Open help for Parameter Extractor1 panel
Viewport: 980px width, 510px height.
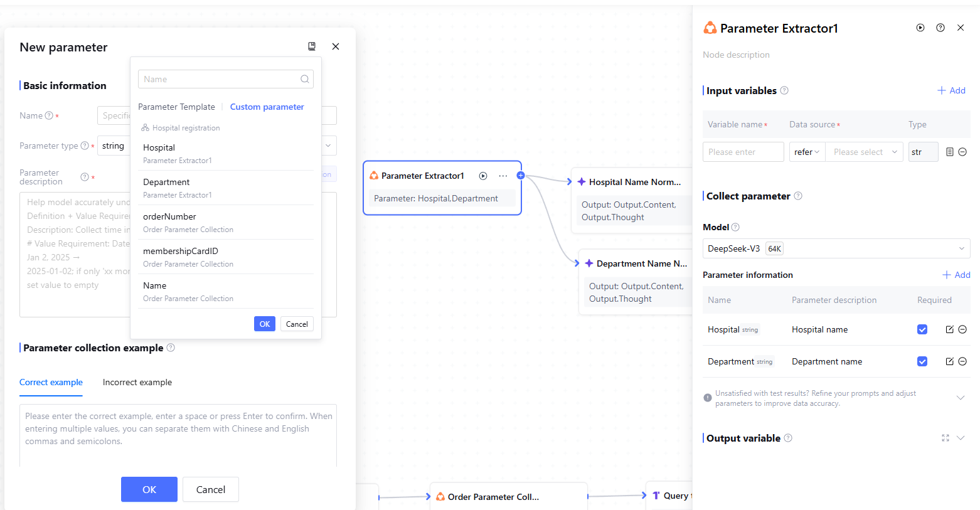[940, 28]
